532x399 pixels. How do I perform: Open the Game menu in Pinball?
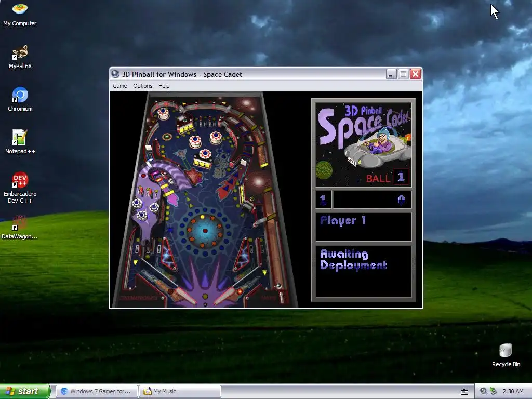pos(120,86)
